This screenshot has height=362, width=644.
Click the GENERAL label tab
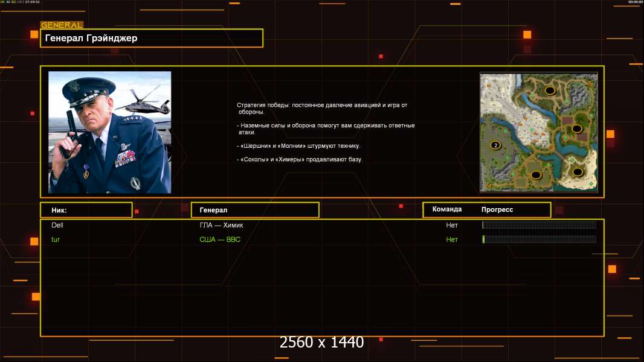62,25
